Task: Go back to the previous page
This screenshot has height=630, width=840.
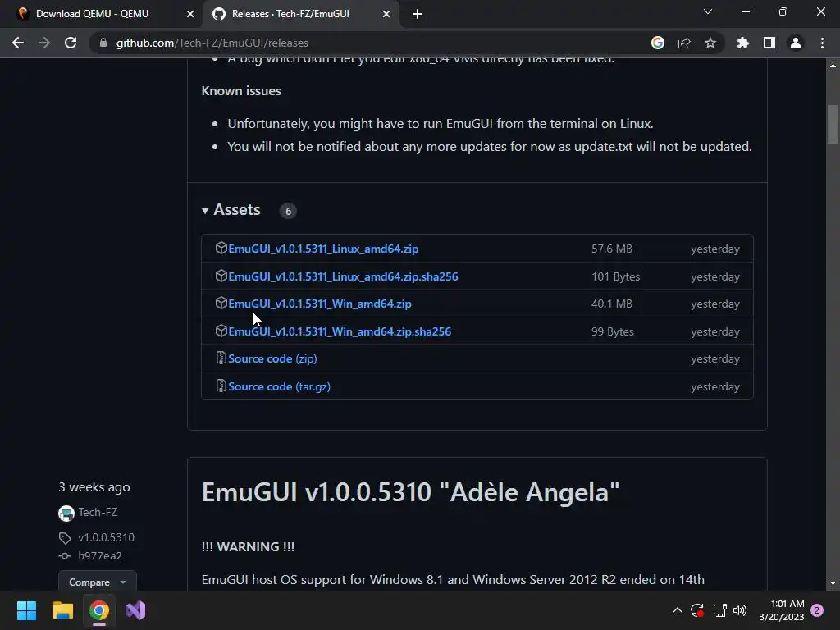Action: pyautogui.click(x=18, y=43)
